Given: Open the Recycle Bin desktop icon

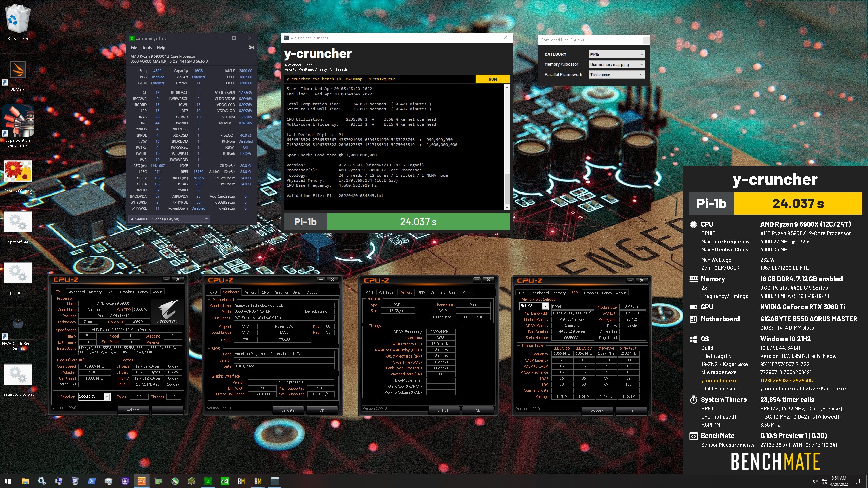Looking at the screenshot, I should pos(18,22).
